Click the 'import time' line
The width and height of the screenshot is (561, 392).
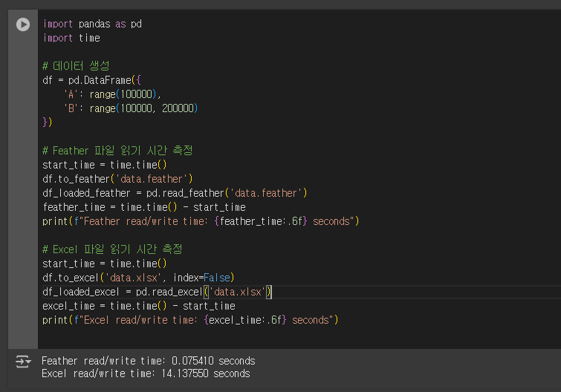(x=71, y=38)
